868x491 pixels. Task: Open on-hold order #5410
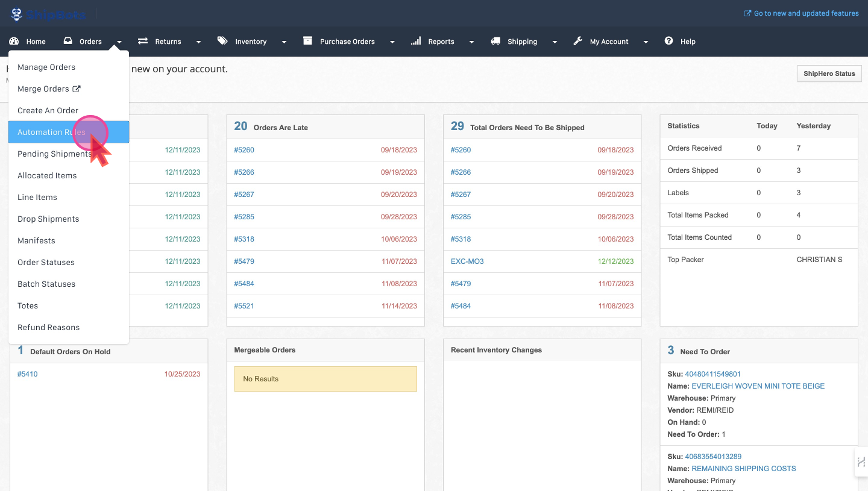click(27, 374)
